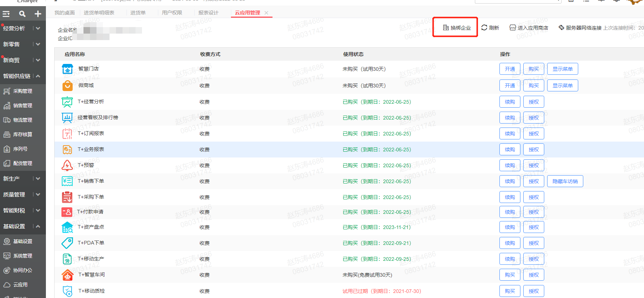Click 授权 for T+移动质检
Viewport: 644px width, 298px height.
click(x=534, y=291)
